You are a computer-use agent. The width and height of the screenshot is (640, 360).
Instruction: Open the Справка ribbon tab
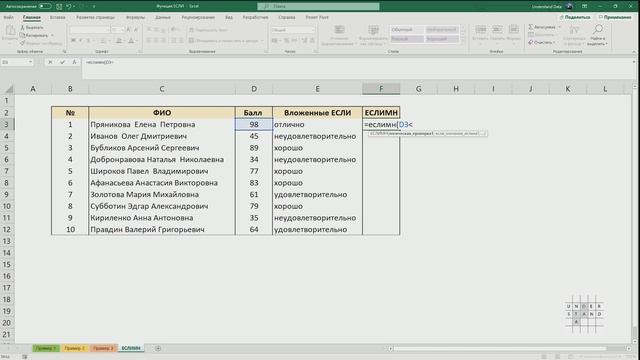tap(287, 17)
